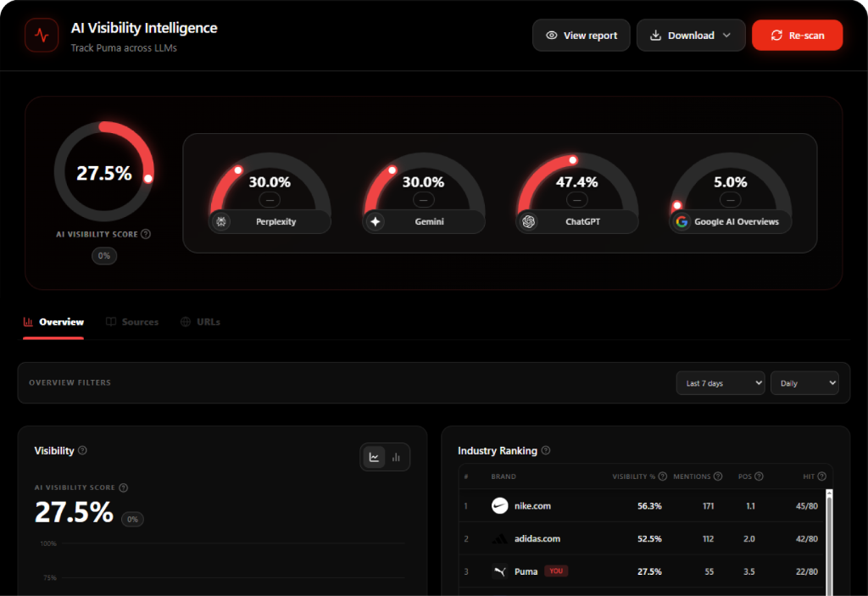Viewport: 868px width, 596px height.
Task: Click the 112 mentions value for adidas.com
Action: 708,539
